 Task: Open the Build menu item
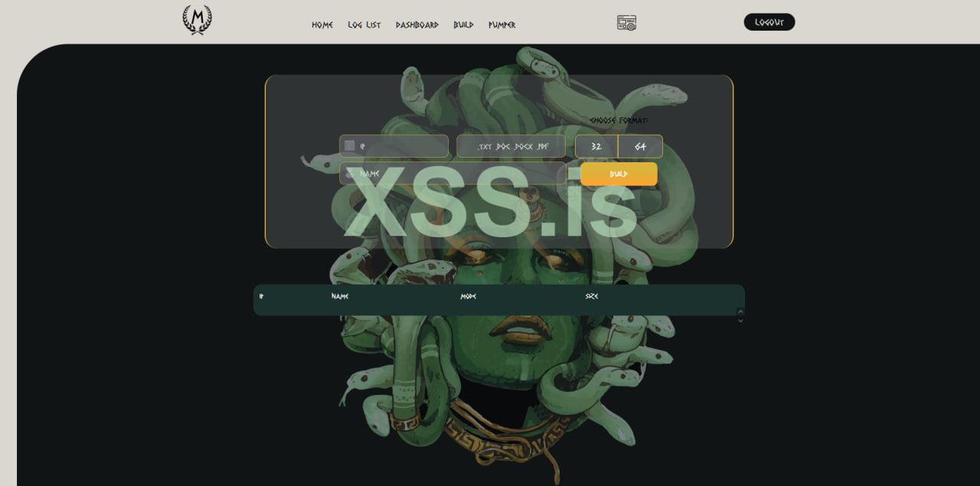[x=463, y=24]
